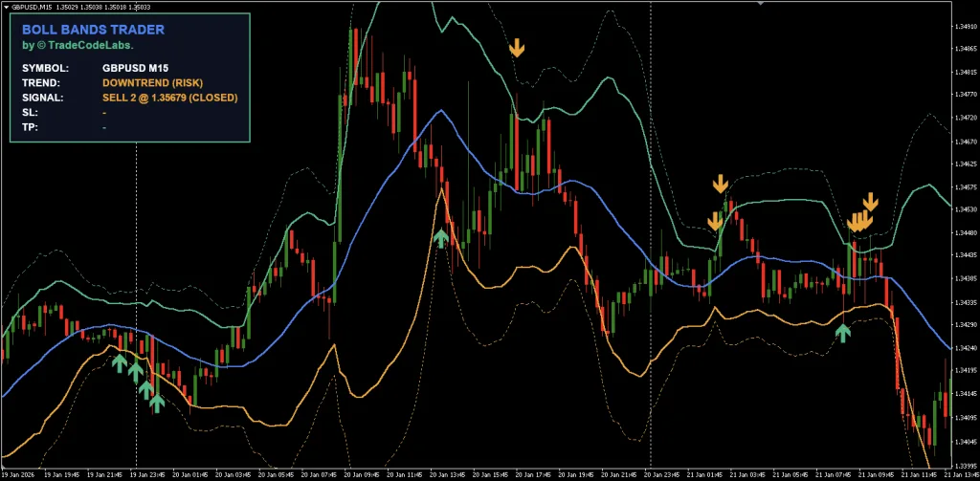Click the 1.34530 price axis label
Screen dimensions: 980x481
point(967,209)
